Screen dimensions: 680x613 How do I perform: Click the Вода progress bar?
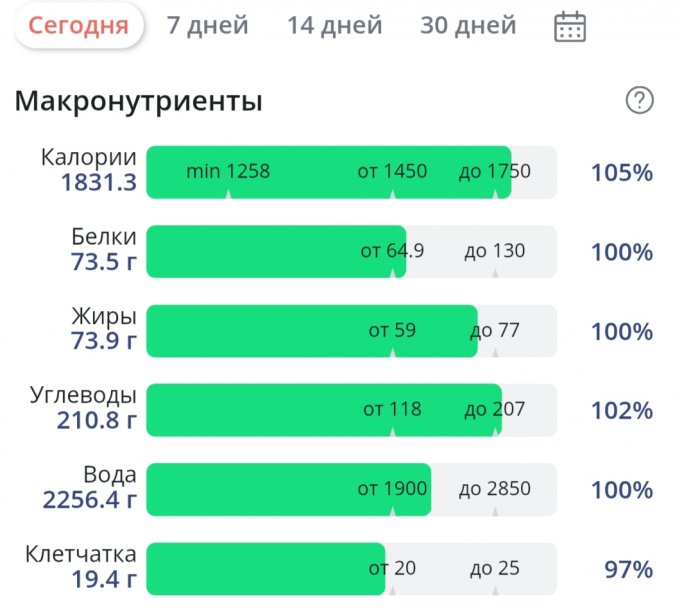click(x=350, y=490)
